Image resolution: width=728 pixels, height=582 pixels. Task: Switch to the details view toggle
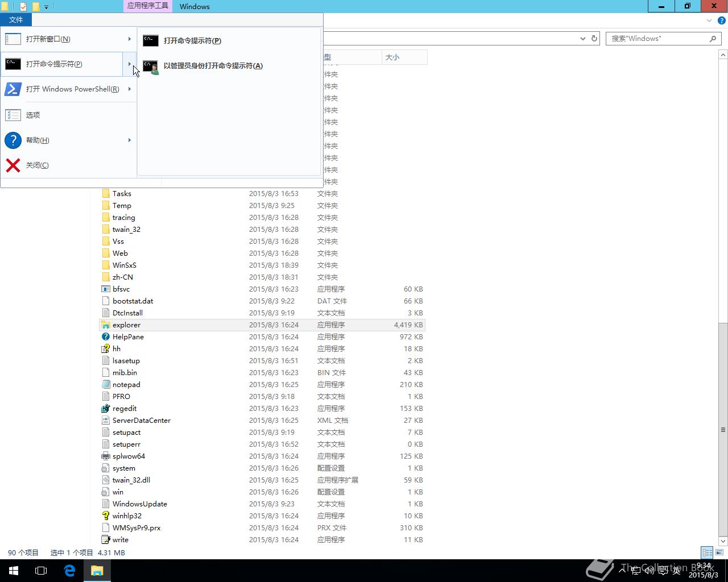(x=707, y=552)
